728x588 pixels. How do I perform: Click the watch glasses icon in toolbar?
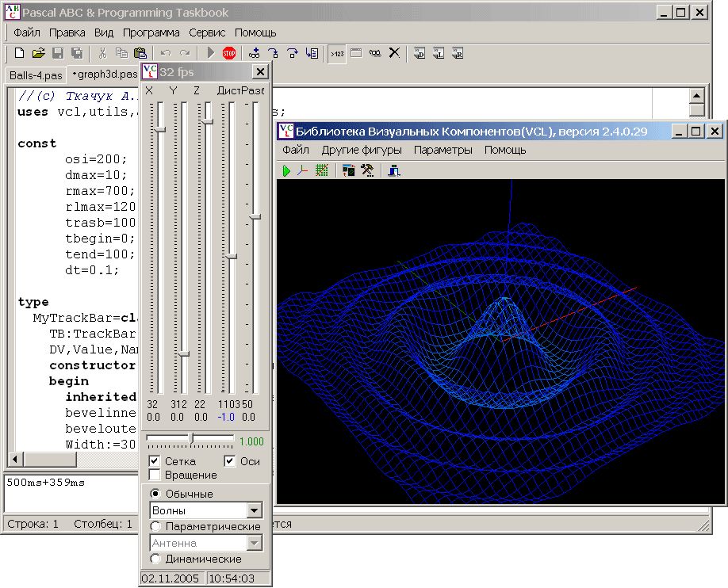click(x=375, y=53)
